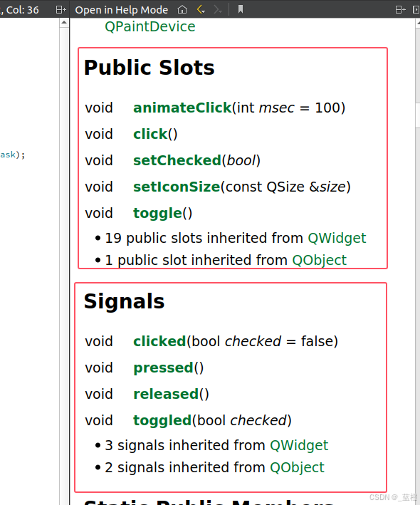Go back with the yellow left arrow
The height and width of the screenshot is (505, 420).
(x=201, y=10)
